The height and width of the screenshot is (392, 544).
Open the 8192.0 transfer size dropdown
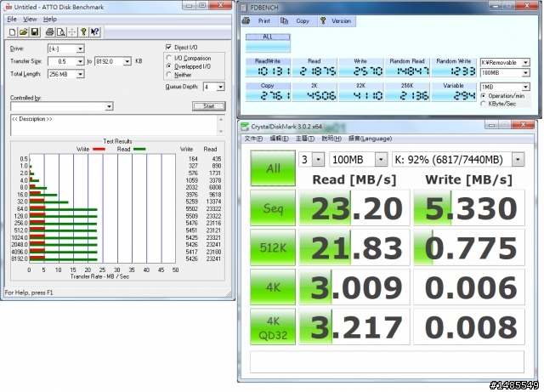point(127,61)
